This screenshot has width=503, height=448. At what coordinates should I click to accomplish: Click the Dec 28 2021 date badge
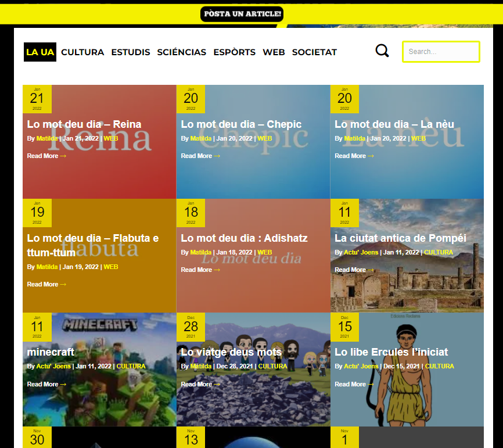191,327
